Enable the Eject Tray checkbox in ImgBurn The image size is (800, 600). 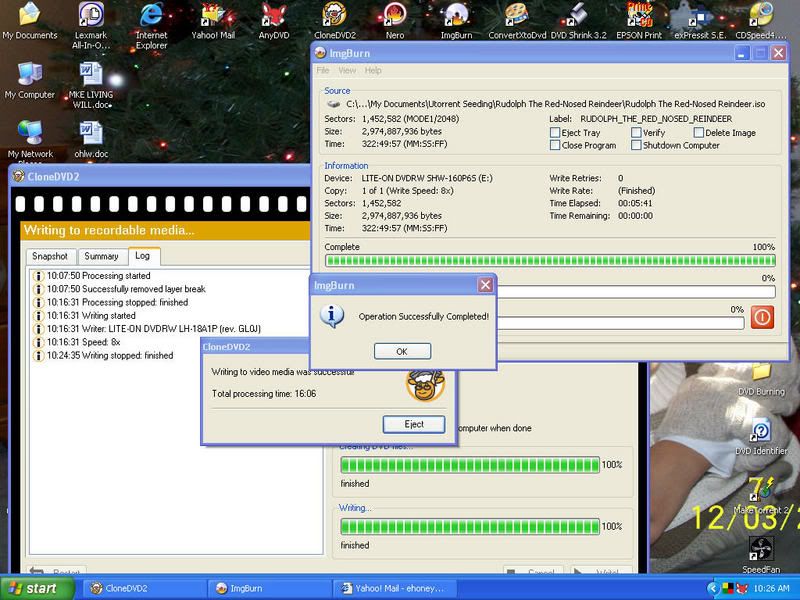click(555, 133)
